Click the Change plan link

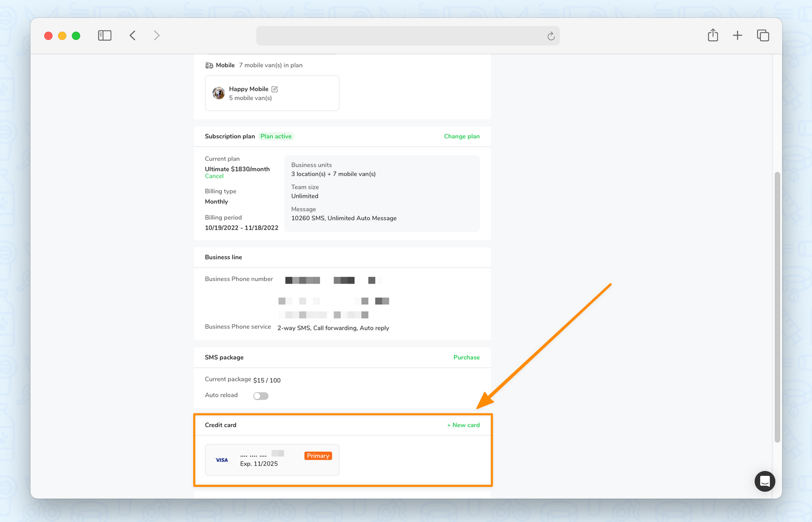pyautogui.click(x=461, y=136)
